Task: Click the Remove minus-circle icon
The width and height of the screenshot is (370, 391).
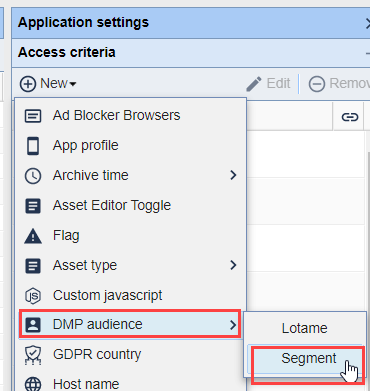Action: click(x=317, y=84)
